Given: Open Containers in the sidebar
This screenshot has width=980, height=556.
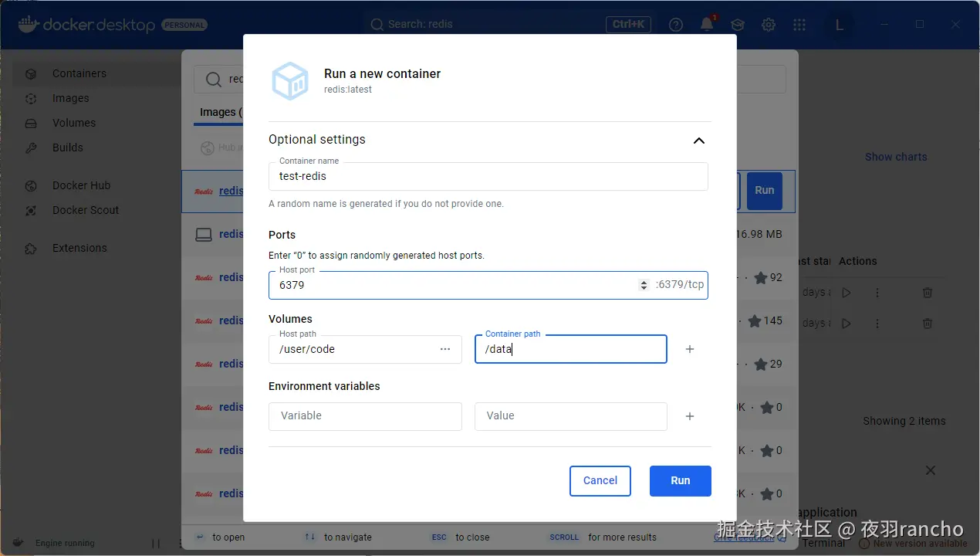Looking at the screenshot, I should click(x=79, y=73).
